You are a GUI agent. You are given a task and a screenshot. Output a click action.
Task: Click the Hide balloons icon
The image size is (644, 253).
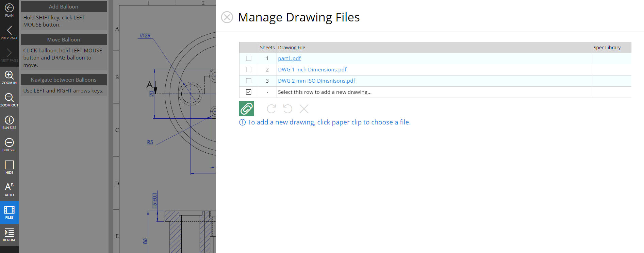tap(9, 167)
